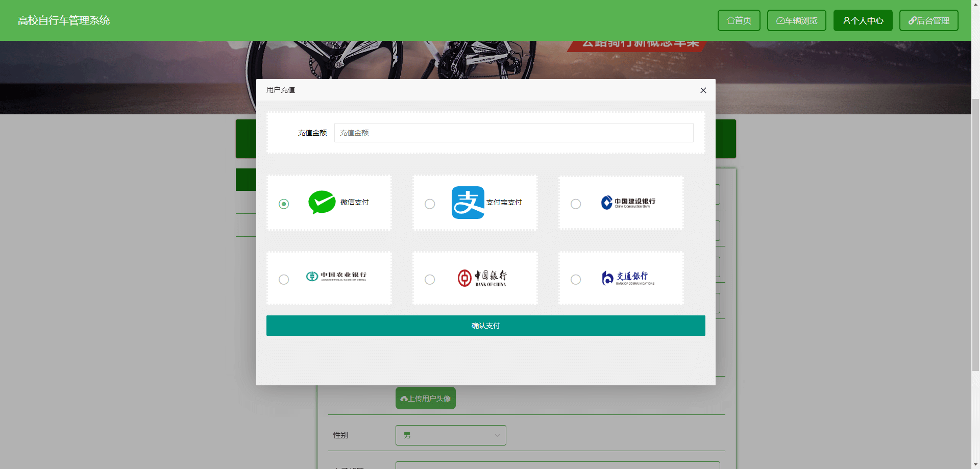
Task: Click the China Construction Bank logo
Action: 628,203
